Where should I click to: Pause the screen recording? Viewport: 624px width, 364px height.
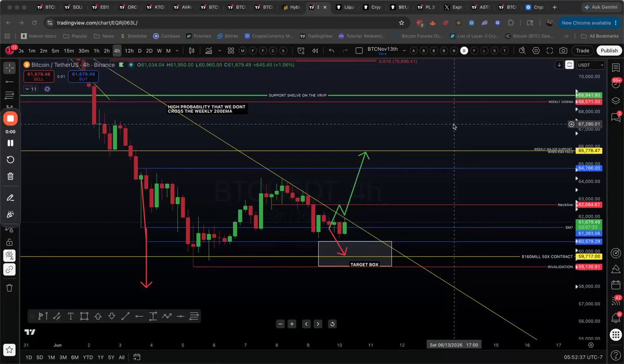(10, 143)
